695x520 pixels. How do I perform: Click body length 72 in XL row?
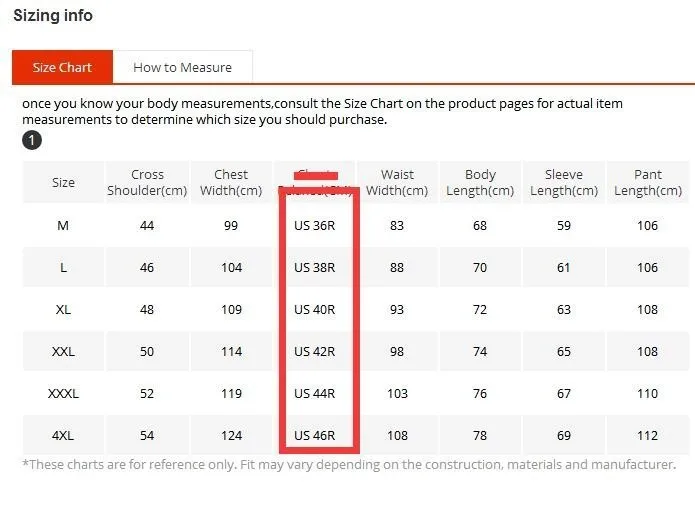(480, 309)
